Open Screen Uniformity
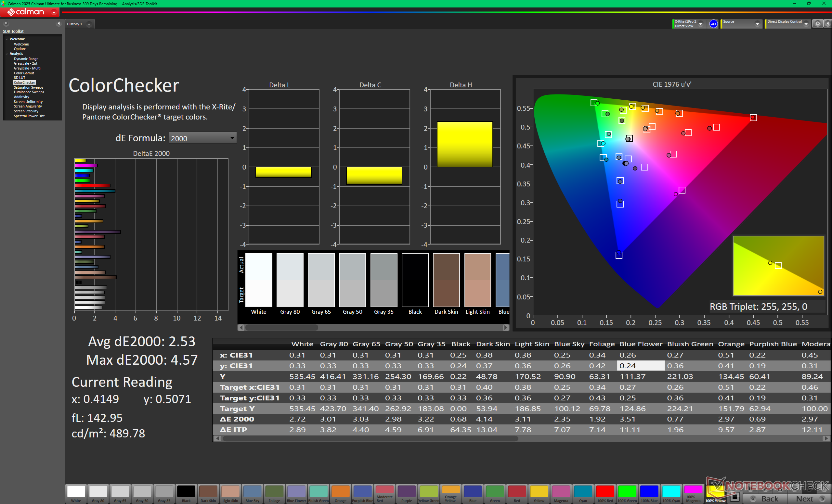 click(x=28, y=102)
